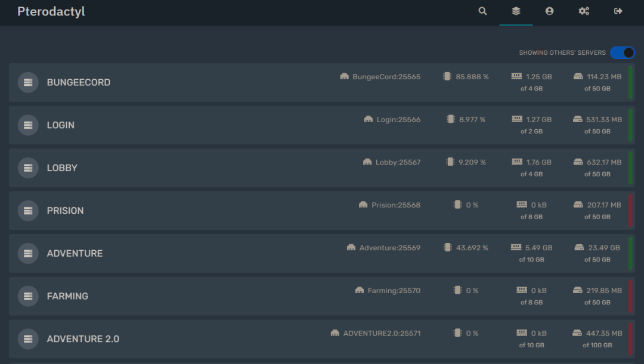
Task: Open the ADVENTURE server row
Action: pos(75,254)
